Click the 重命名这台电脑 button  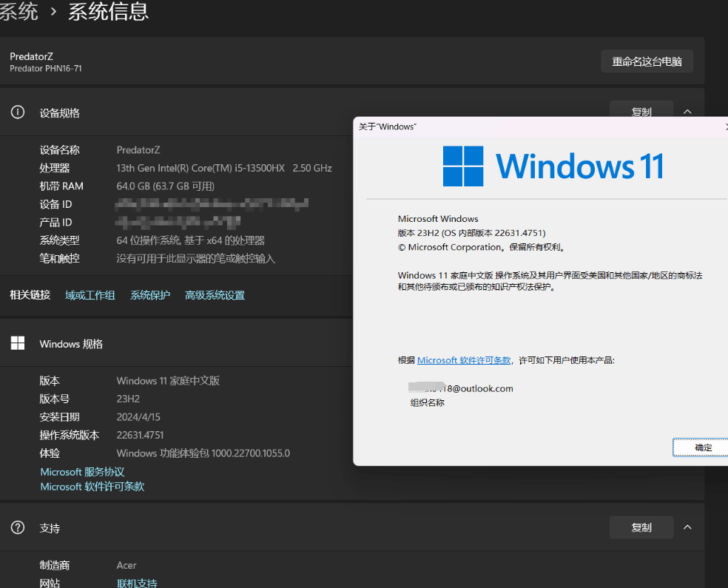tap(647, 61)
